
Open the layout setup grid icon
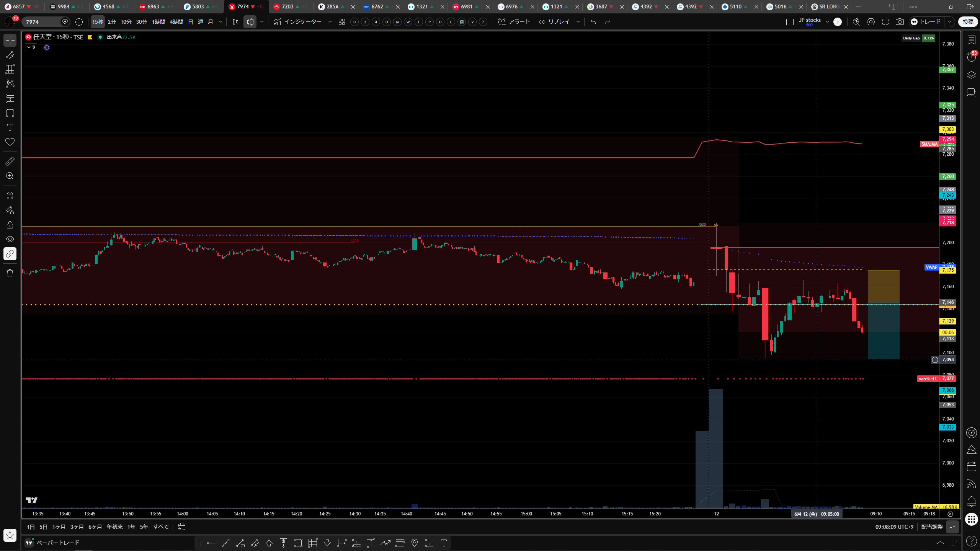point(790,22)
